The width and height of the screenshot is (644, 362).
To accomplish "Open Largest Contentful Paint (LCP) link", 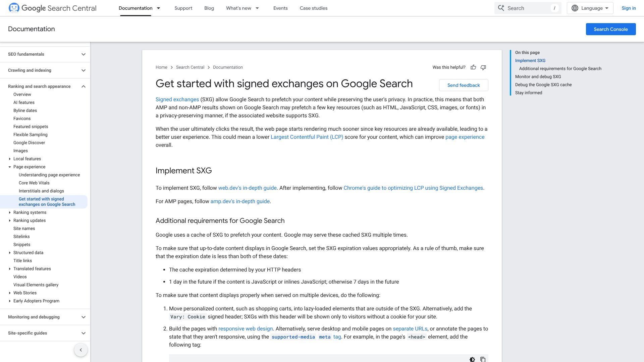I will tap(307, 137).
